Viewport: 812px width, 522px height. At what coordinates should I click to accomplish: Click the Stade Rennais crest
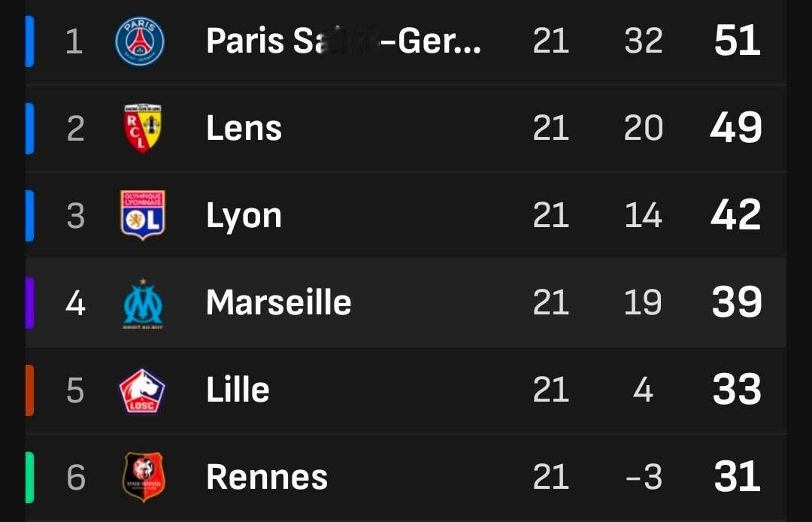point(144,477)
